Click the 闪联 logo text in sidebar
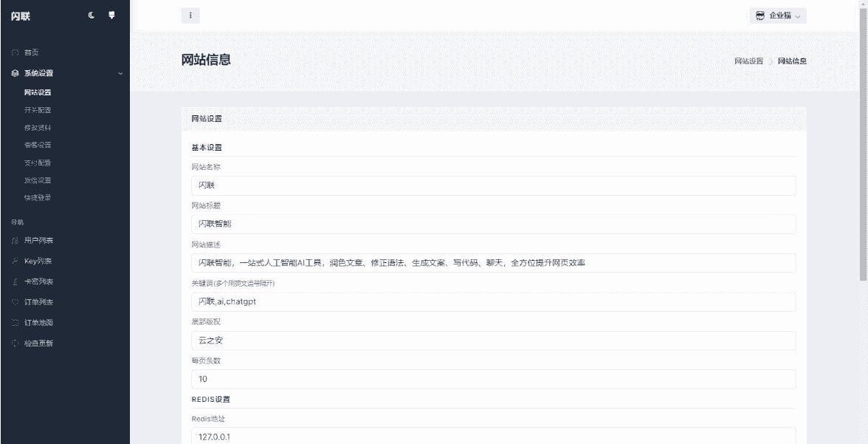 coord(21,16)
